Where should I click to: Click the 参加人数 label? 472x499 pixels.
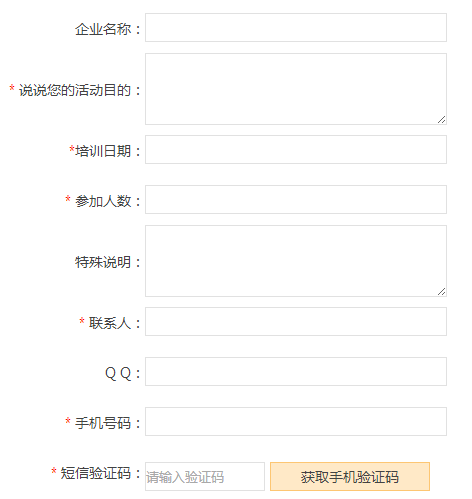103,201
